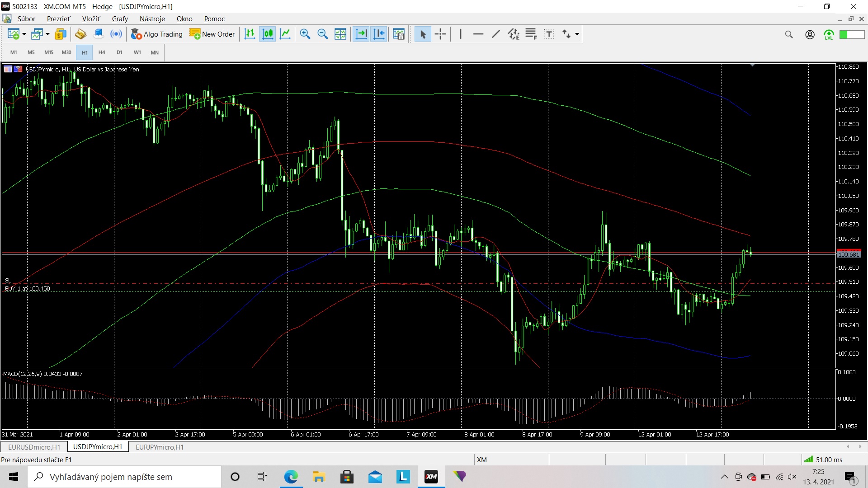Open Microsoft Edge from the taskbar
Viewport: 868px width, 488px height.
click(291, 477)
